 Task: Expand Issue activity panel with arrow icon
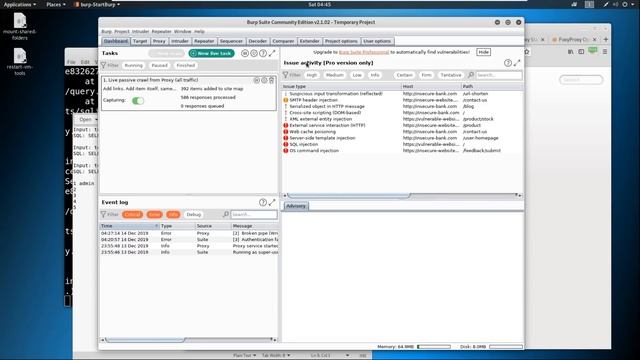tap(517, 63)
